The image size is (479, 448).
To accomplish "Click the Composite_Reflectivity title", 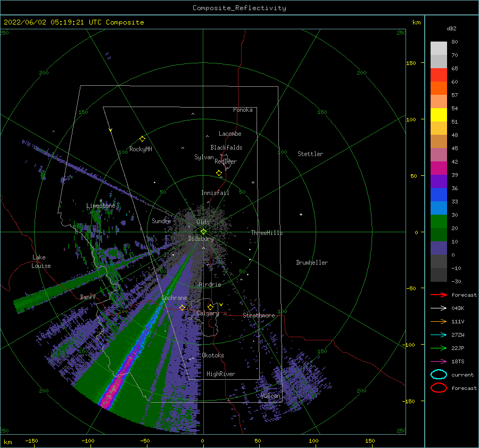I will point(240,8).
